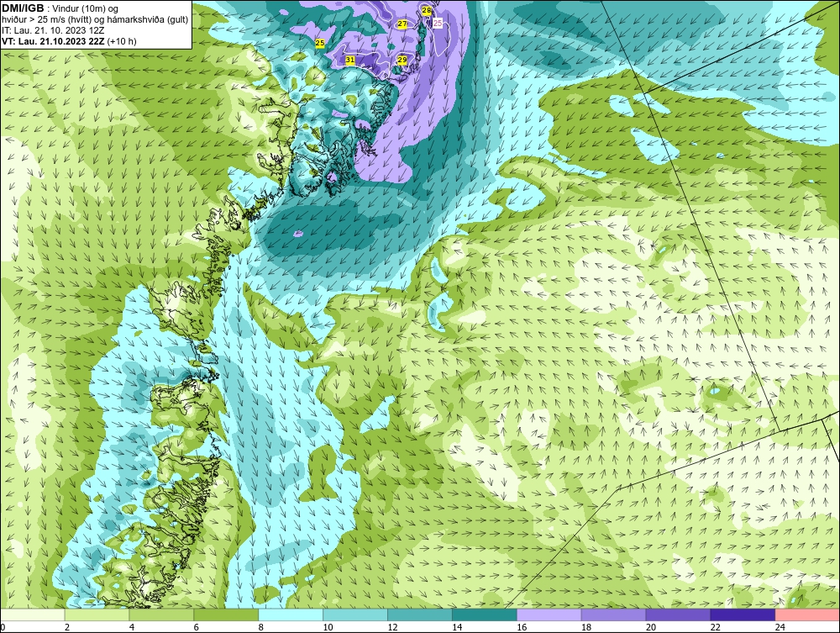Viewport: 840px width, 633px height.
Task: Pick the 0–2 m/s palest legend swatch
Action: [x=33, y=615]
